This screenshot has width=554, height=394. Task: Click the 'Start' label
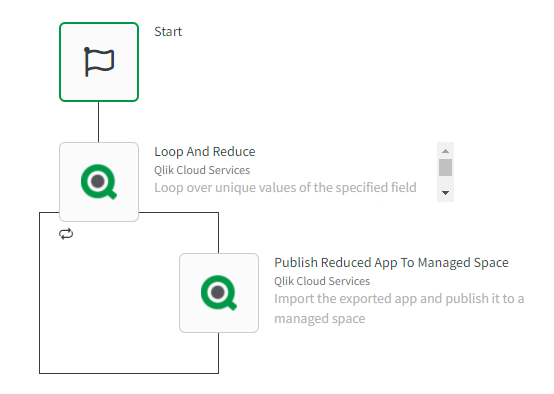(168, 32)
